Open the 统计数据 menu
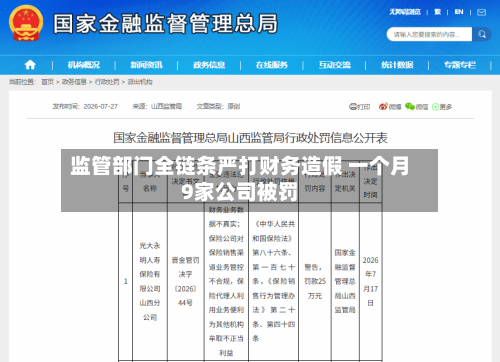500x362 pixels. 397,65
